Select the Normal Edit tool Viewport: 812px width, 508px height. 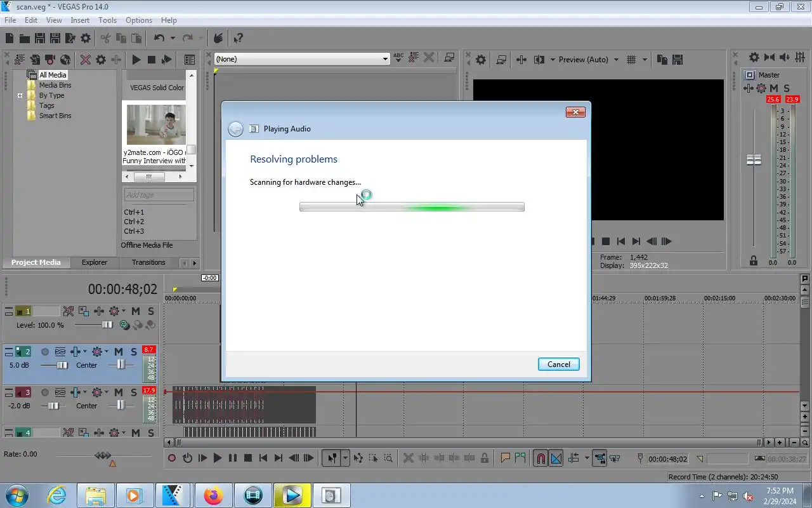[x=331, y=458]
